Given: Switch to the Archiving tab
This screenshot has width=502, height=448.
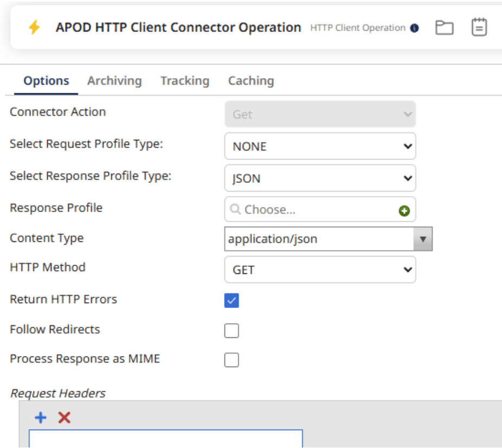Looking at the screenshot, I should tap(114, 81).
